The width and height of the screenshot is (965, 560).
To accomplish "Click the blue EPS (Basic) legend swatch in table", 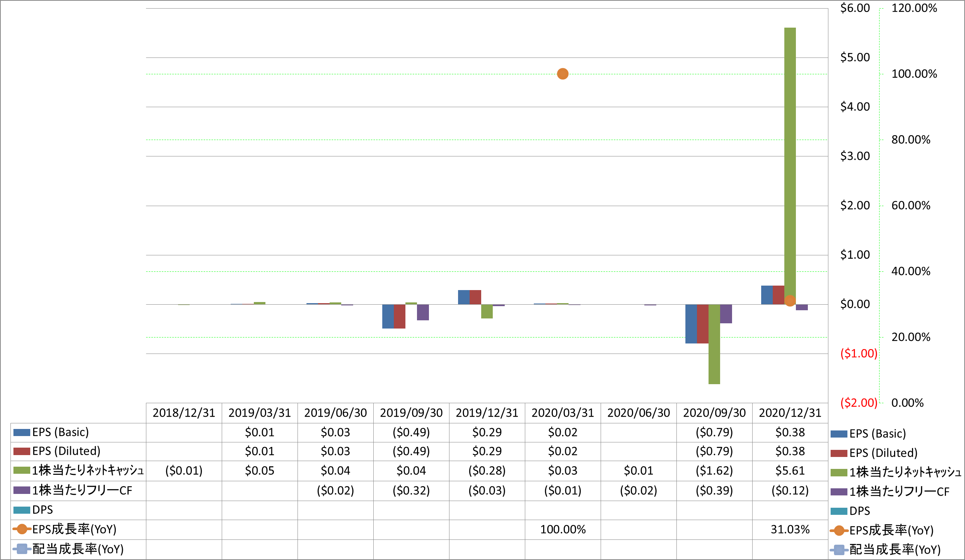I will point(21,432).
